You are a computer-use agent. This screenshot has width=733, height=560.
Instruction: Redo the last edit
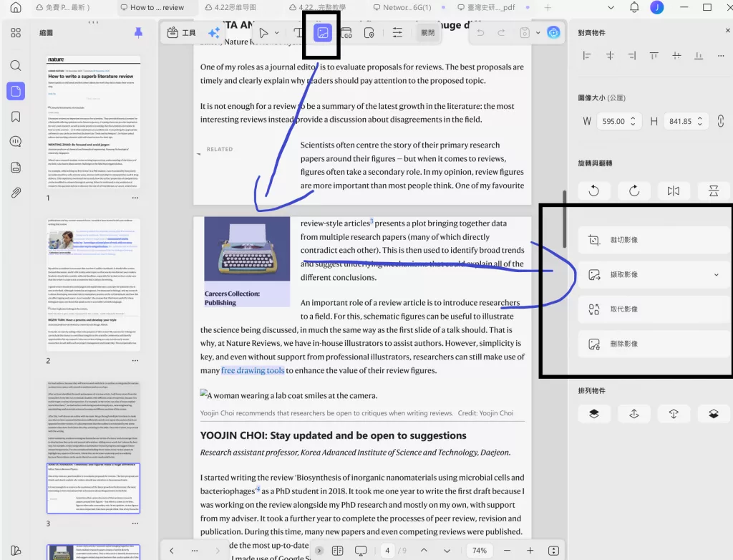[x=501, y=33]
